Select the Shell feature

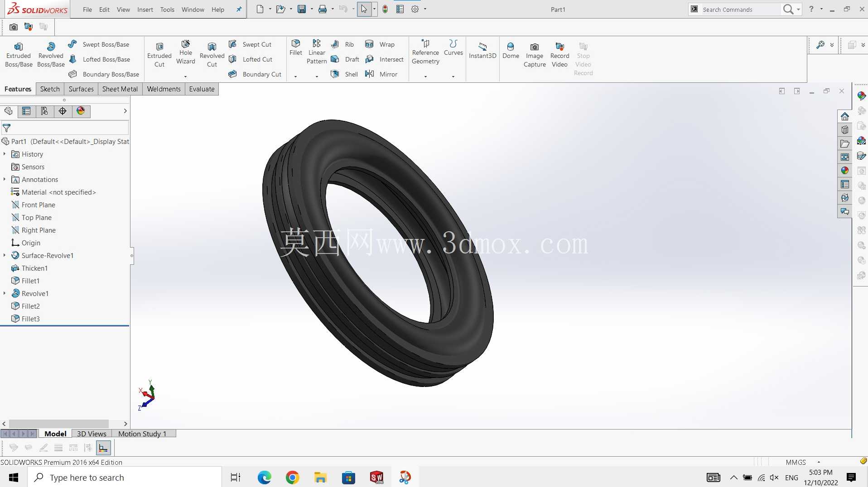click(x=345, y=74)
